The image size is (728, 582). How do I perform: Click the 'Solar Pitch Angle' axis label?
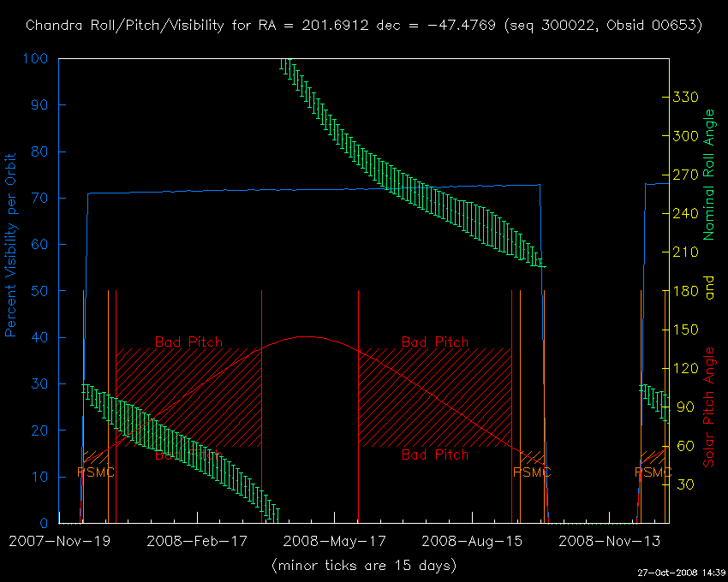[x=708, y=407]
